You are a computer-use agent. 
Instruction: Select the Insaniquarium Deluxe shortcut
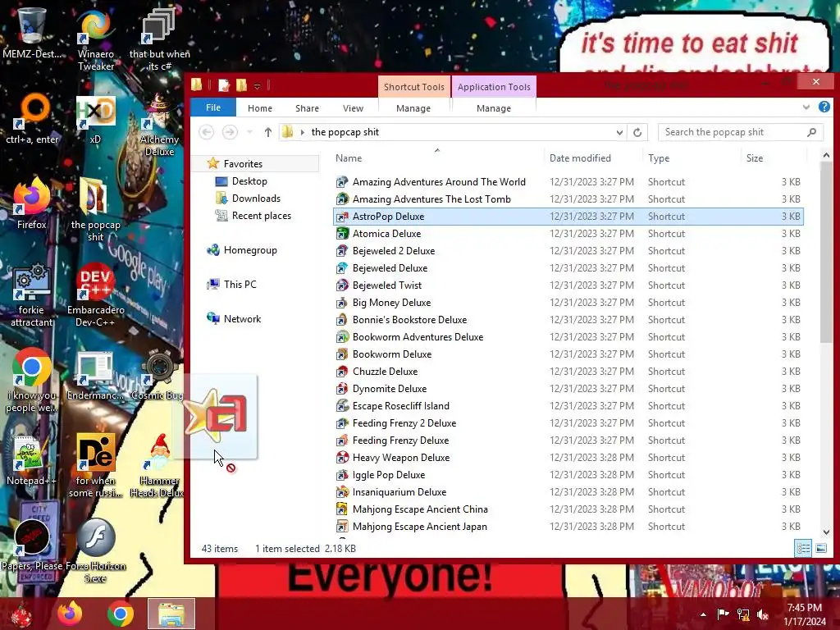[568, 492]
